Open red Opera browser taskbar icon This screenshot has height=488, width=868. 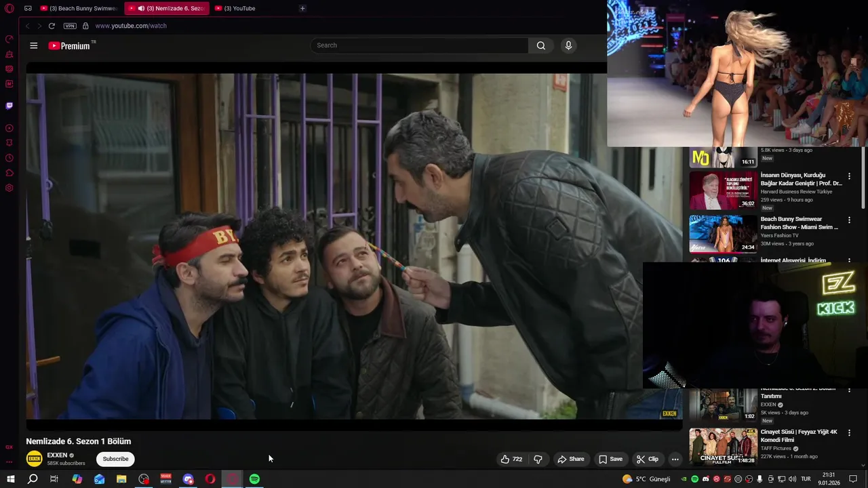pos(210,479)
